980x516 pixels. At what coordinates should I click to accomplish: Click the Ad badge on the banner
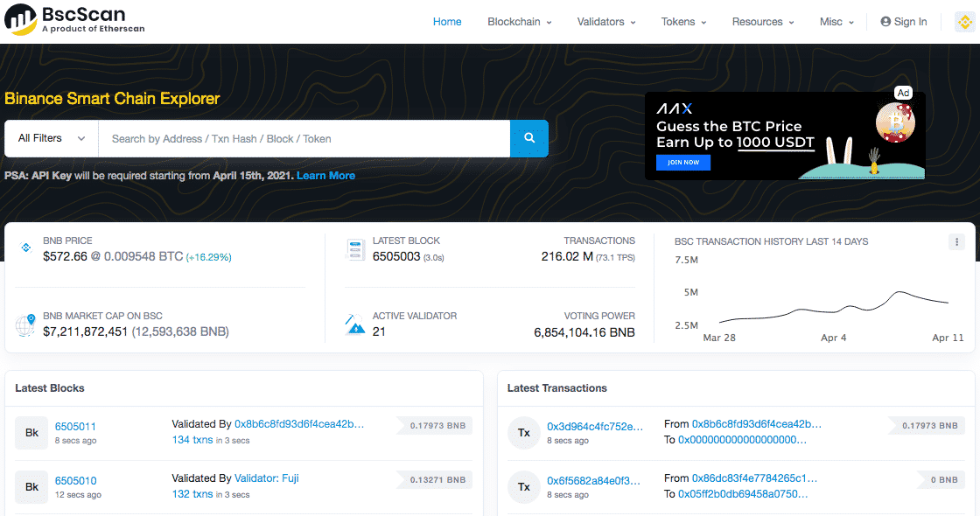pyautogui.click(x=903, y=93)
